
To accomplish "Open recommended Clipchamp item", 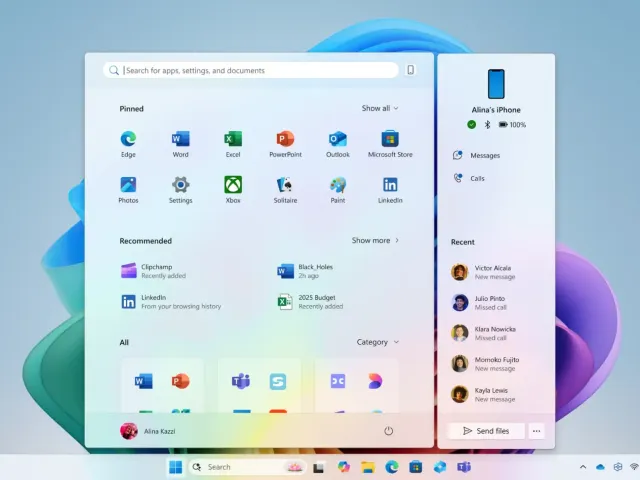I will [153, 271].
